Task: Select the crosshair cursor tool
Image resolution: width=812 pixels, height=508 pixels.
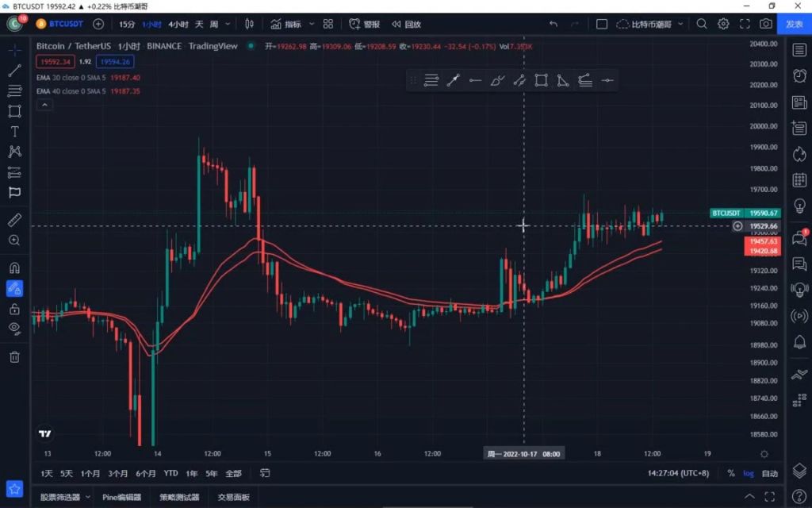Action: click(14, 50)
